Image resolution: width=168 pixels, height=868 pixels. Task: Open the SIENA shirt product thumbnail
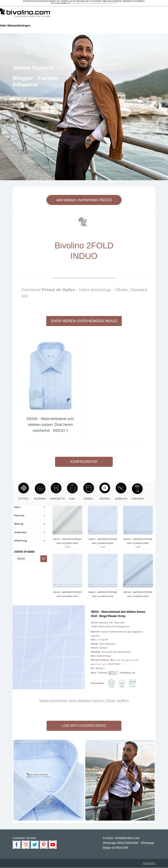(50, 376)
